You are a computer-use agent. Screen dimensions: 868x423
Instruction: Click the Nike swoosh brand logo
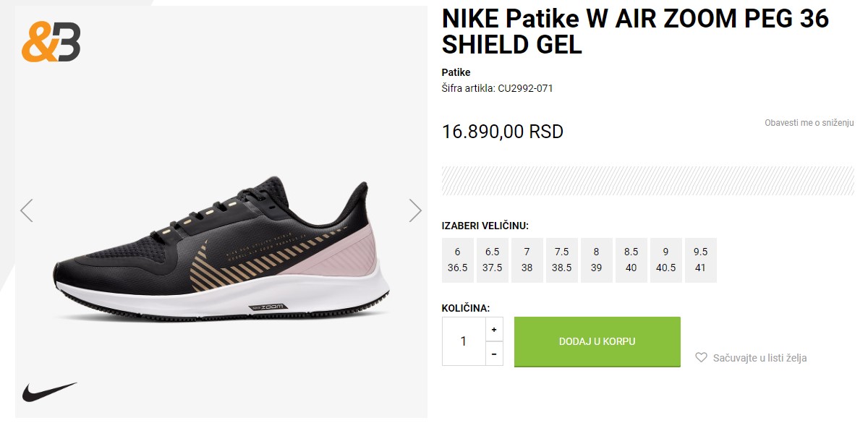pos(49,392)
